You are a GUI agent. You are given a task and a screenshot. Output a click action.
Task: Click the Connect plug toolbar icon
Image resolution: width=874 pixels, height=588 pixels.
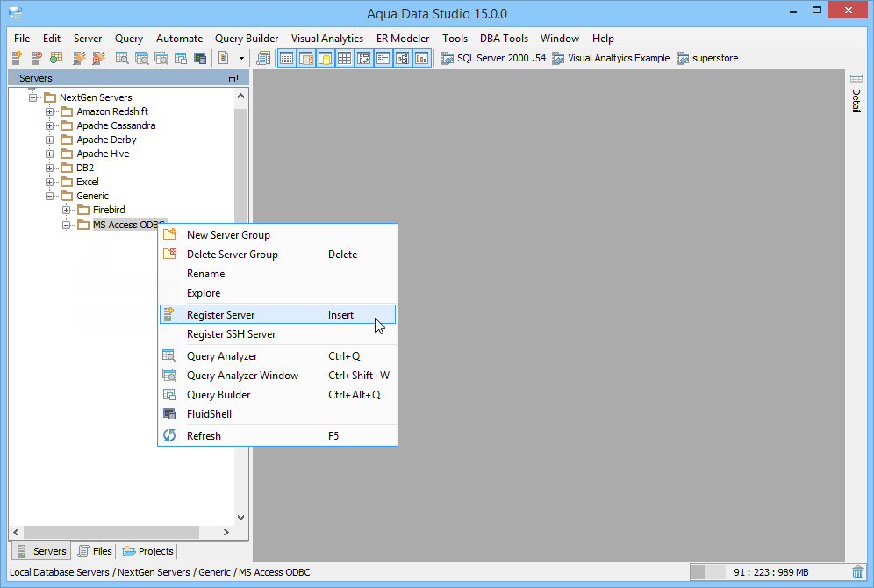[x=80, y=57]
